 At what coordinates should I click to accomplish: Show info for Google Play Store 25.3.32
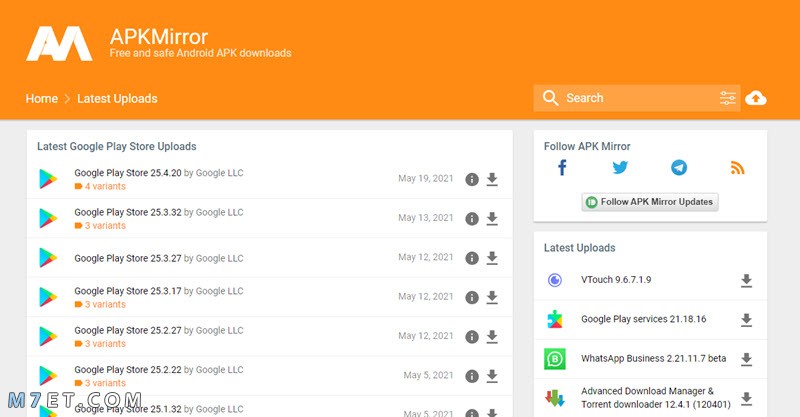[x=472, y=218]
